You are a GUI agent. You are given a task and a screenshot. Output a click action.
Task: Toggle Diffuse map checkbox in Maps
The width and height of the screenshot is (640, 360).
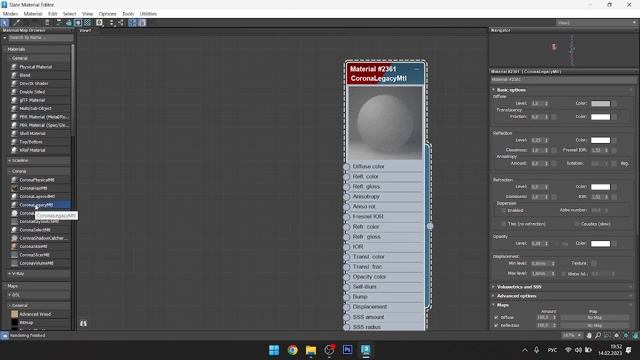pyautogui.click(x=496, y=317)
